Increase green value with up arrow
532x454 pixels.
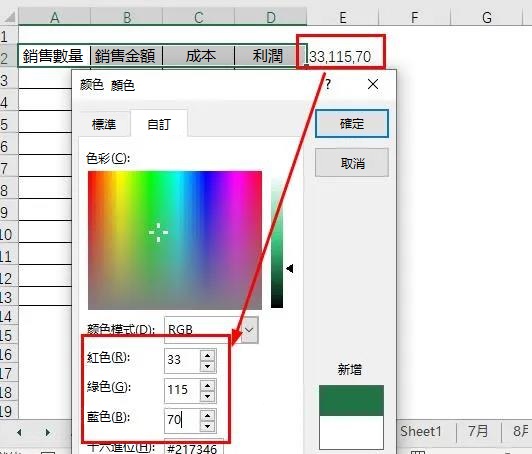pyautogui.click(x=208, y=385)
